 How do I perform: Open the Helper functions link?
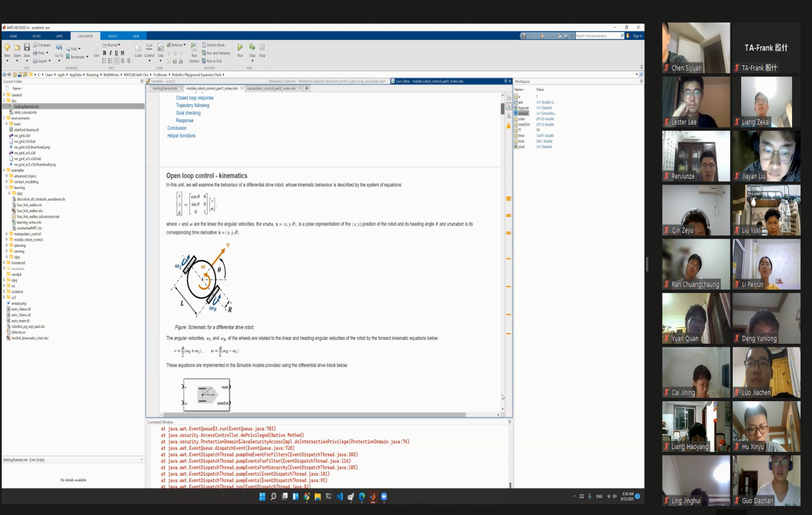click(x=182, y=136)
